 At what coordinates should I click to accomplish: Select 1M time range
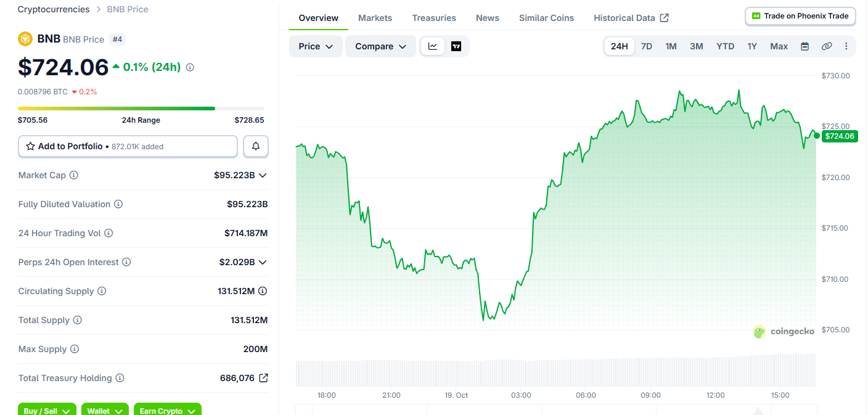coord(671,46)
